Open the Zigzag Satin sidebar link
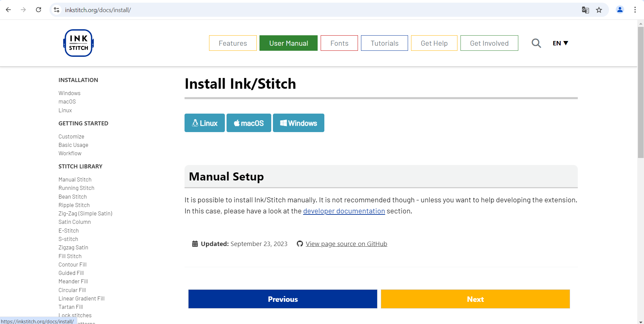Screen dimensions: 644x324 [73, 247]
